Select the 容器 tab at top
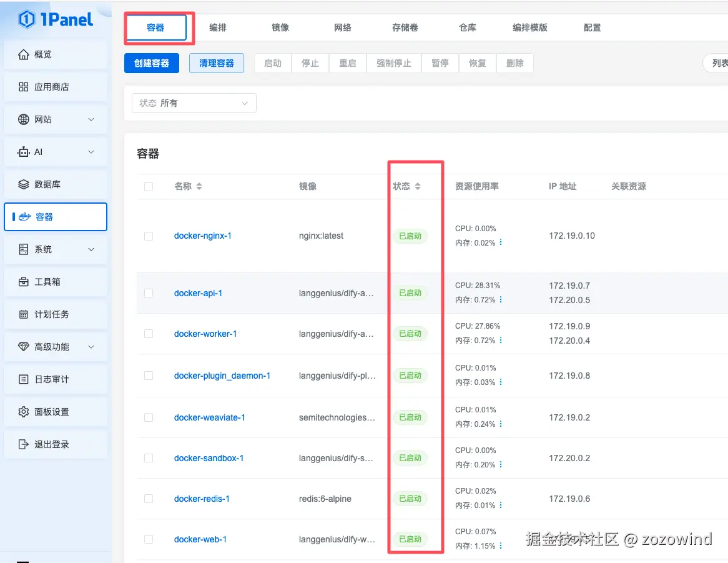This screenshot has width=728, height=563. tap(155, 27)
